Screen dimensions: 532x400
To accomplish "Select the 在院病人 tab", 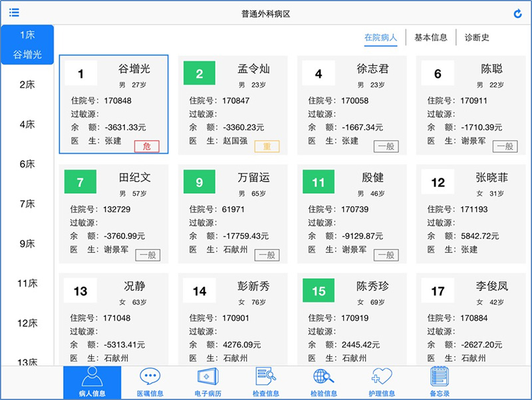I will pos(380,37).
